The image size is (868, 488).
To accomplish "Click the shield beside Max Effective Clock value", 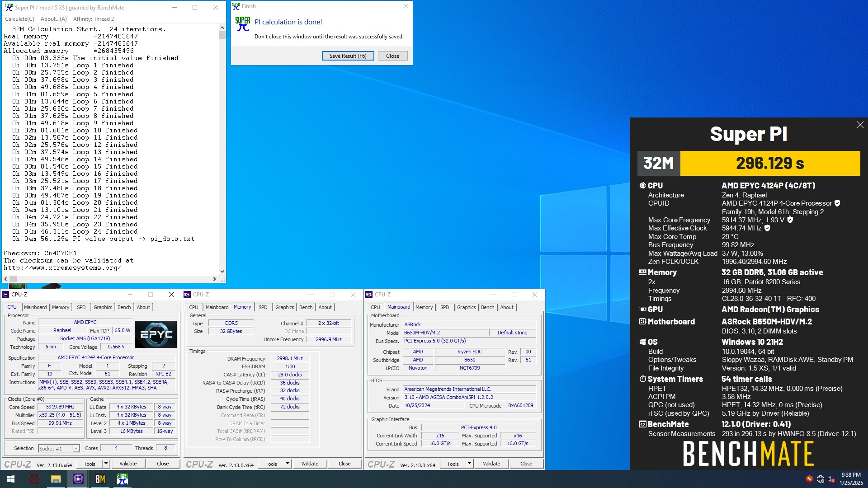I will (x=767, y=228).
